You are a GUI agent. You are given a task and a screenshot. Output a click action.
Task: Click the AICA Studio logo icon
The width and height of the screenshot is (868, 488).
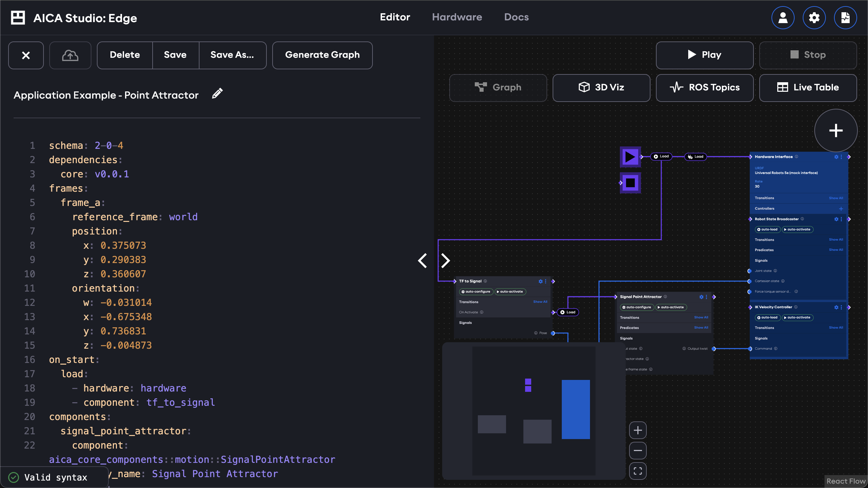point(18,18)
